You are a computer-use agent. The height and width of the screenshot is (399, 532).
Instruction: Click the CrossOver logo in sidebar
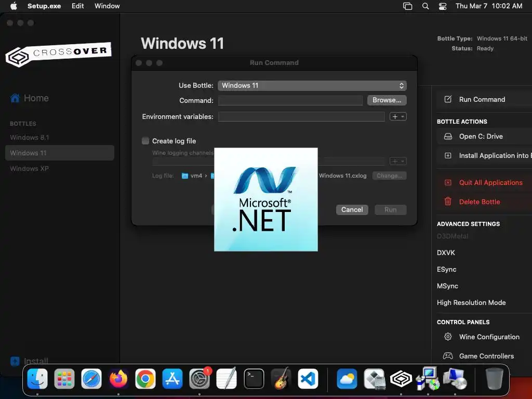pos(58,54)
